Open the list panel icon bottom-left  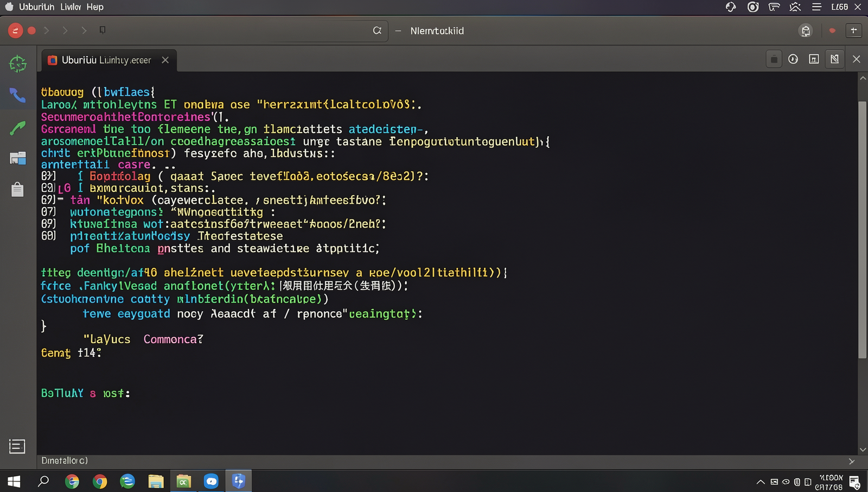pos(17,446)
